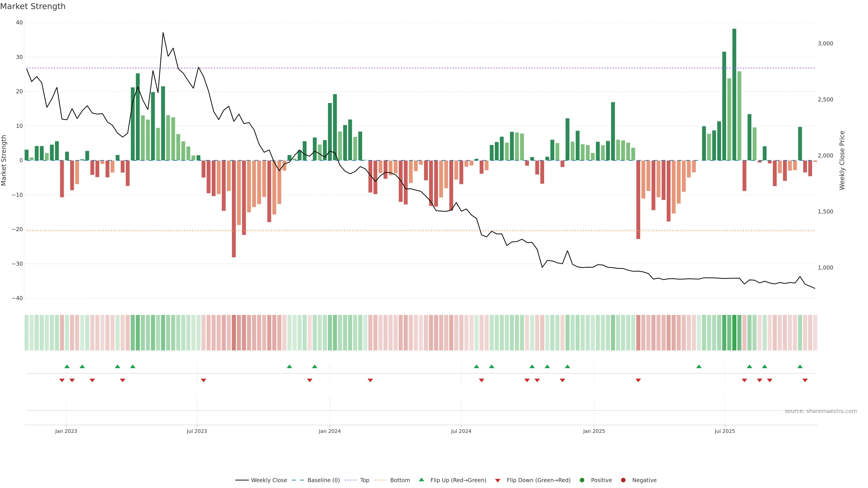Click the red flip-down marker after Jul 2023
The width and height of the screenshot is (868, 488).
pyautogui.click(x=203, y=380)
